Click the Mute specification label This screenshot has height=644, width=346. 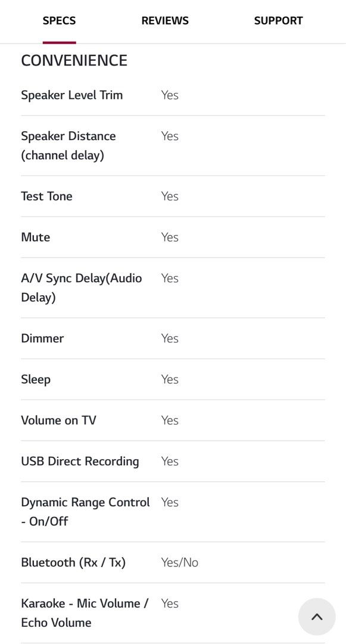(36, 237)
